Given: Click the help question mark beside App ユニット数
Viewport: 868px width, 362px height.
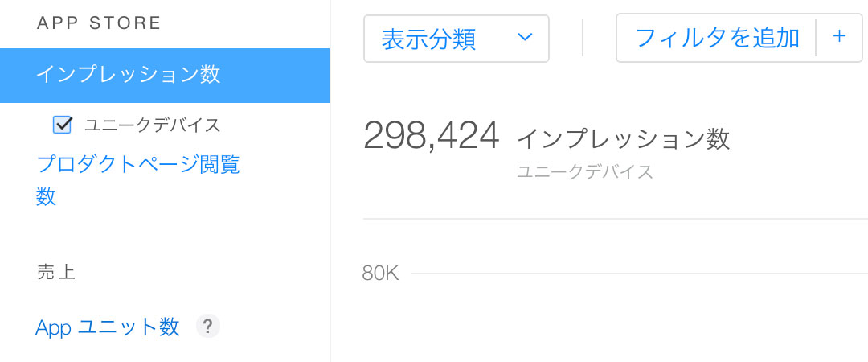Looking at the screenshot, I should (207, 327).
